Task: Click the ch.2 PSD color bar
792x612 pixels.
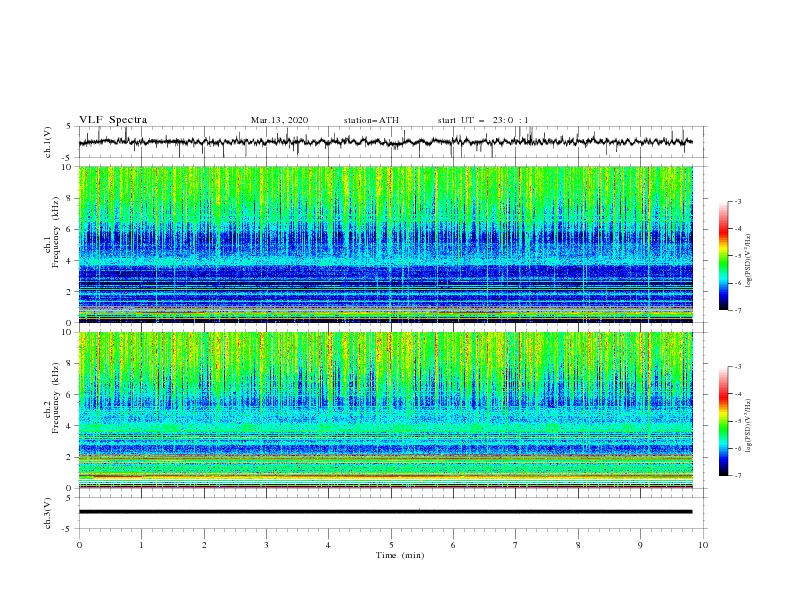Action: pyautogui.click(x=723, y=421)
